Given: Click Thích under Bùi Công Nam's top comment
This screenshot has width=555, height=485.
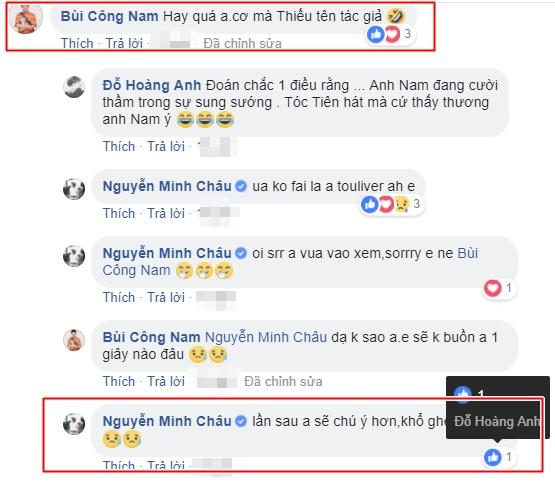Looking at the screenshot, I should [77, 44].
